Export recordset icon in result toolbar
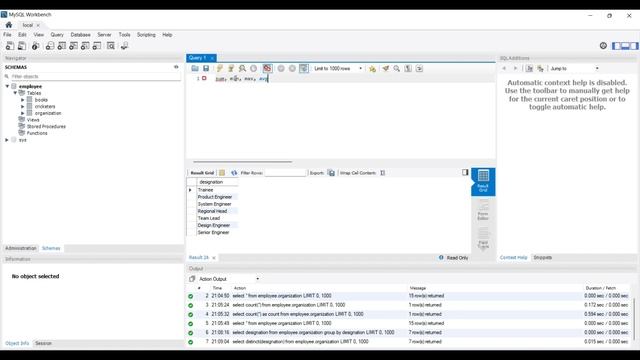This screenshot has width=640, height=360. point(331,173)
